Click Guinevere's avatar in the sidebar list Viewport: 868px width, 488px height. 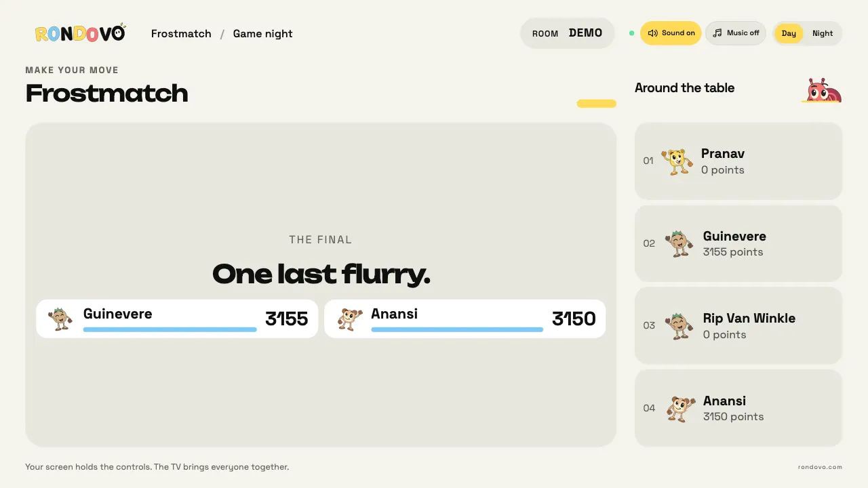click(x=679, y=244)
